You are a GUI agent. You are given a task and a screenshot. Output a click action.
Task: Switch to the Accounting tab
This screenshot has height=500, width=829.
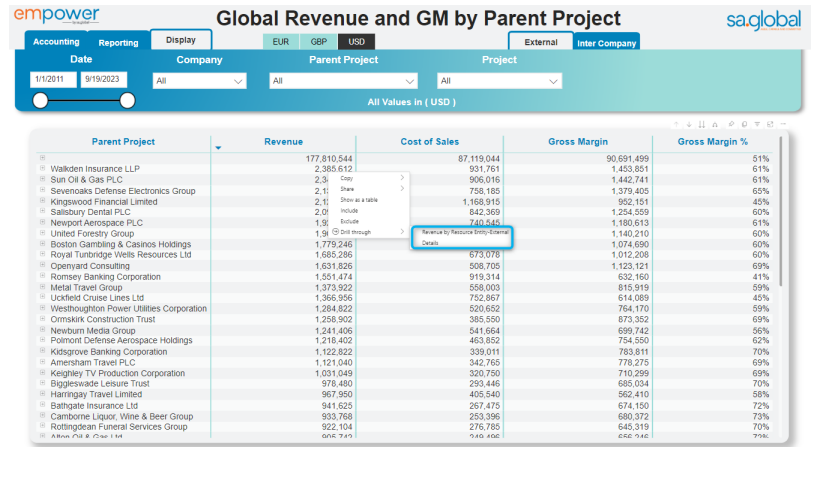(x=56, y=41)
